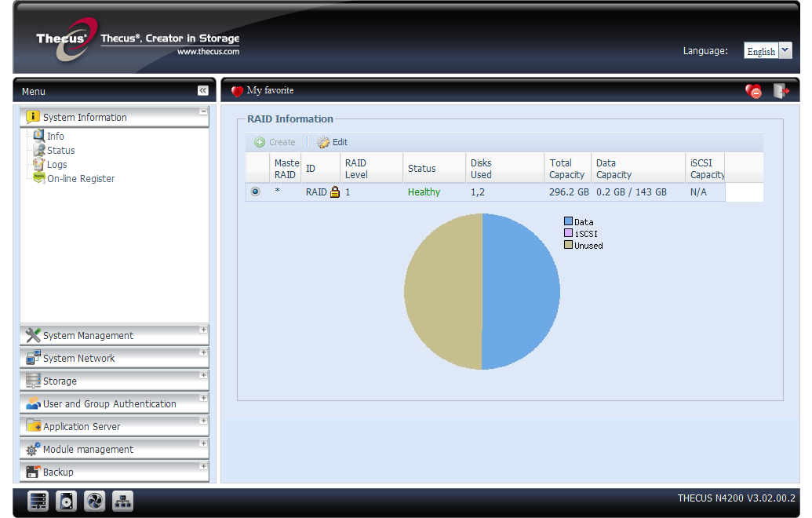Click the My favorite label
Screen dimensions: 812x518
(x=270, y=91)
